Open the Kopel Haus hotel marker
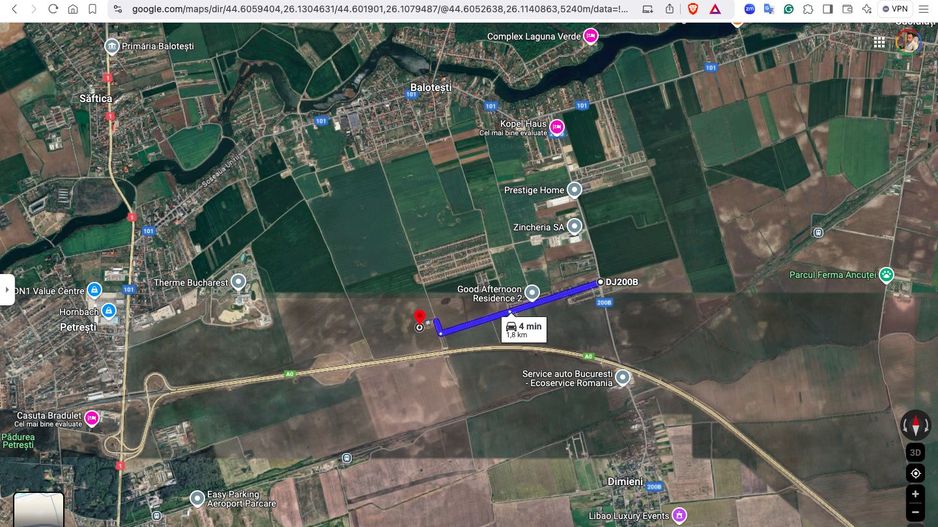The height and width of the screenshot is (527, 938). pos(556,127)
